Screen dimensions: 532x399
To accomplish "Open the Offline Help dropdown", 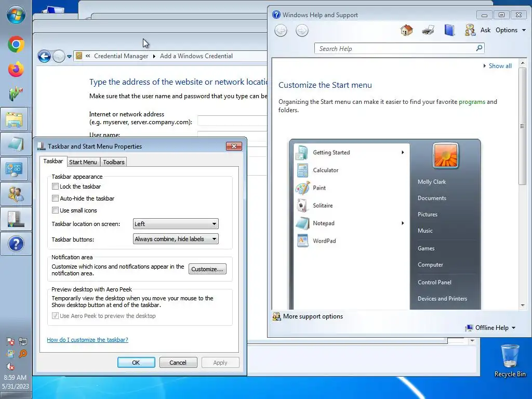I will coord(490,328).
